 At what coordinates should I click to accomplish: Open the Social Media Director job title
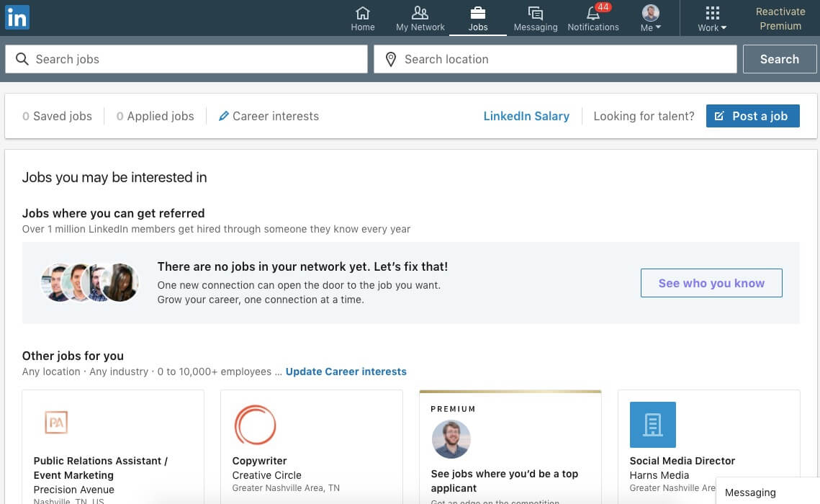coord(682,461)
